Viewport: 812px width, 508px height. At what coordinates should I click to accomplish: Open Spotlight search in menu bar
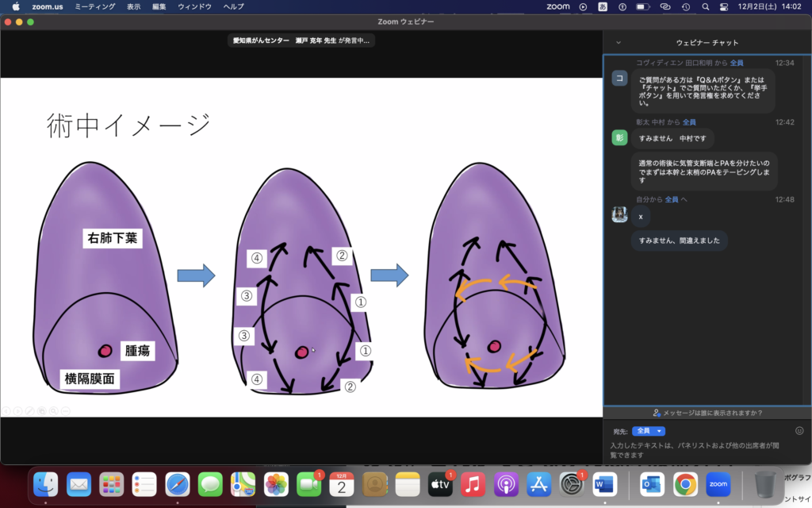pos(705,6)
